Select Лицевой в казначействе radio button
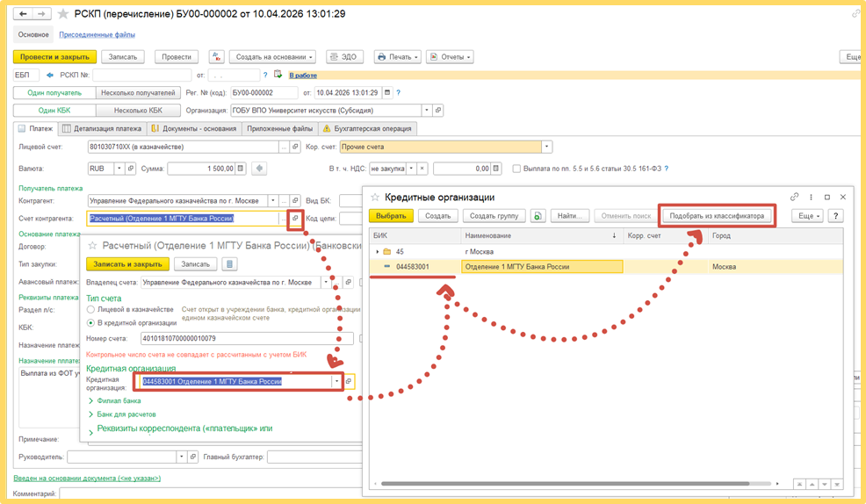The image size is (866, 504). click(x=90, y=309)
